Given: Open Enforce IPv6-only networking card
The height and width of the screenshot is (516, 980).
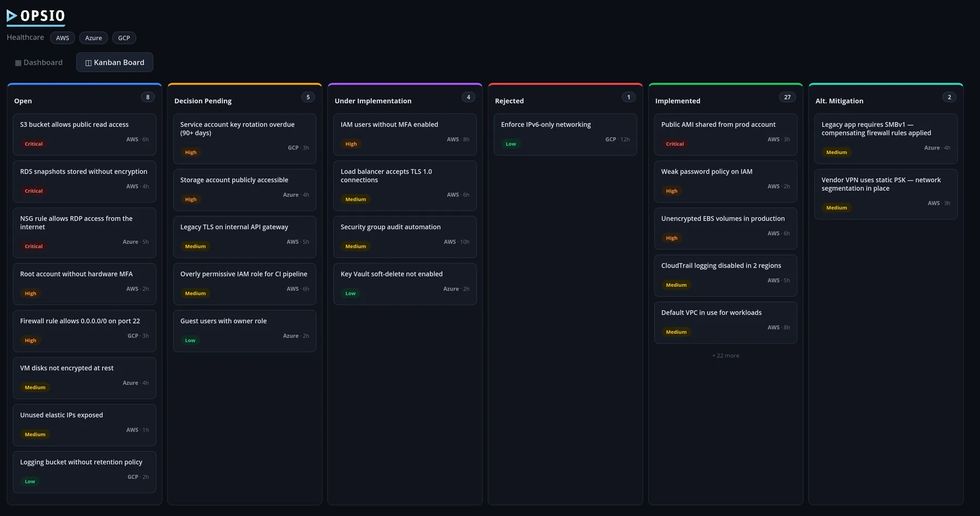Looking at the screenshot, I should pos(565,135).
